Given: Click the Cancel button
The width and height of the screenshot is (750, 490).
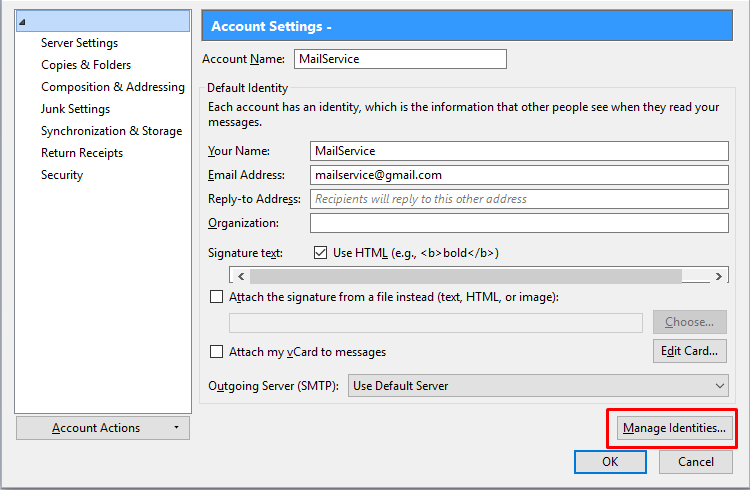Looking at the screenshot, I should click(x=695, y=462).
